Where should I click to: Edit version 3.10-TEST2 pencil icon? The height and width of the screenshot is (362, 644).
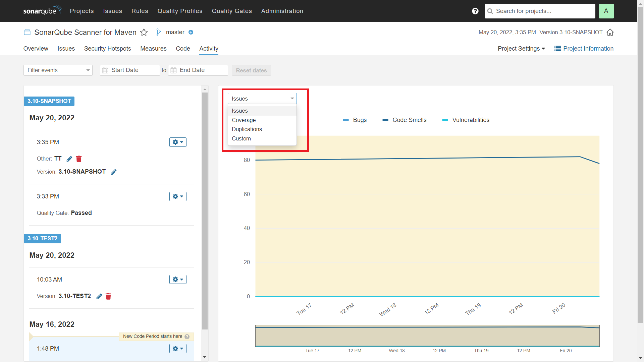(99, 296)
